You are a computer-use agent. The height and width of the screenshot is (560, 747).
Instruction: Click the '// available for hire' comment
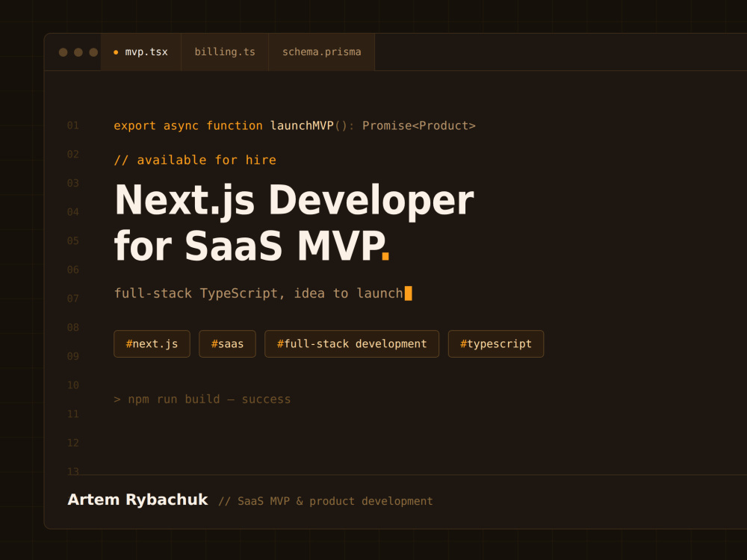195,160
